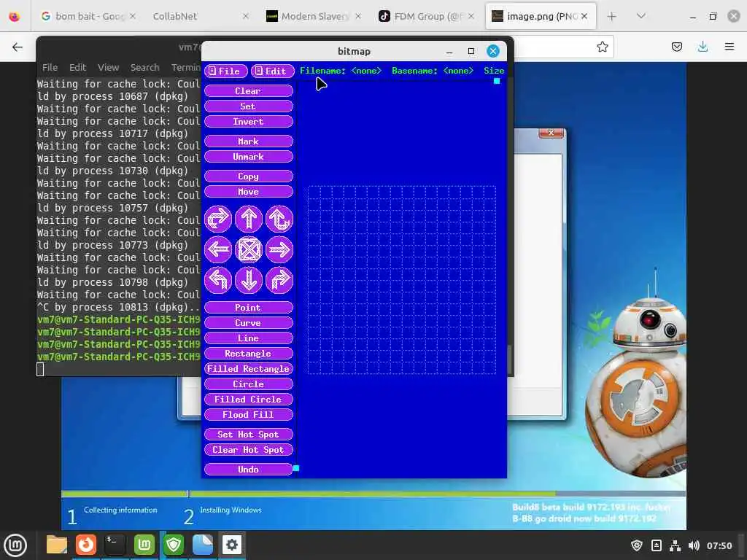Select the Line drawing tool
The width and height of the screenshot is (747, 560).
click(x=248, y=338)
